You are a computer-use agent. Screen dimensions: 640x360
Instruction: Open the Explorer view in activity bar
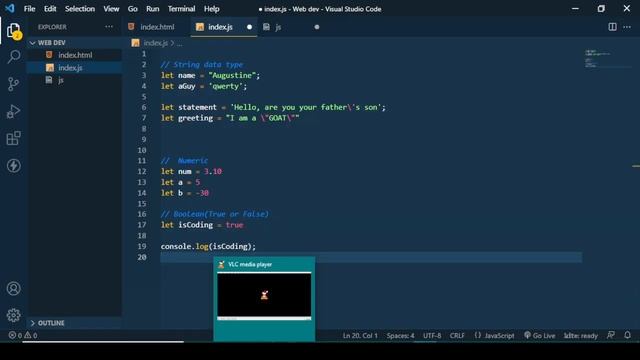[13, 31]
